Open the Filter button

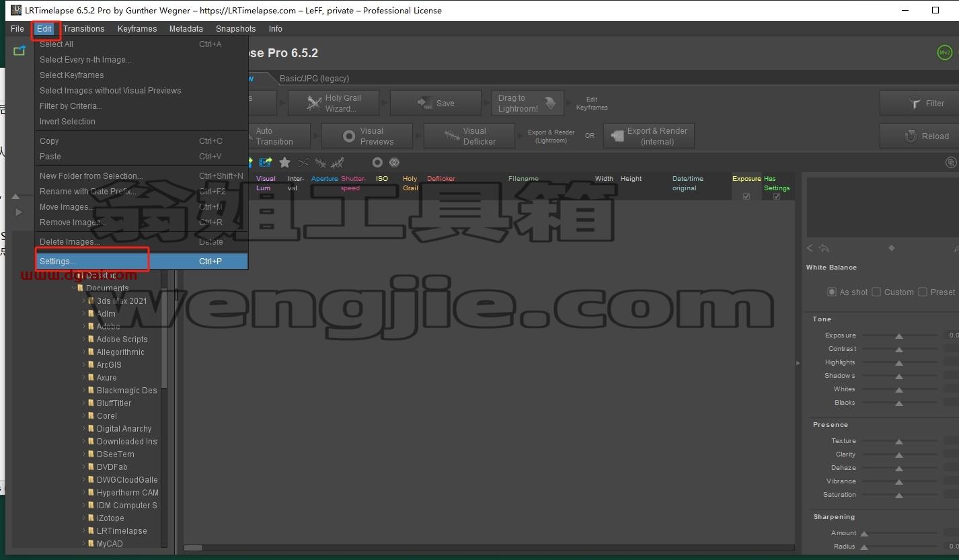click(919, 103)
